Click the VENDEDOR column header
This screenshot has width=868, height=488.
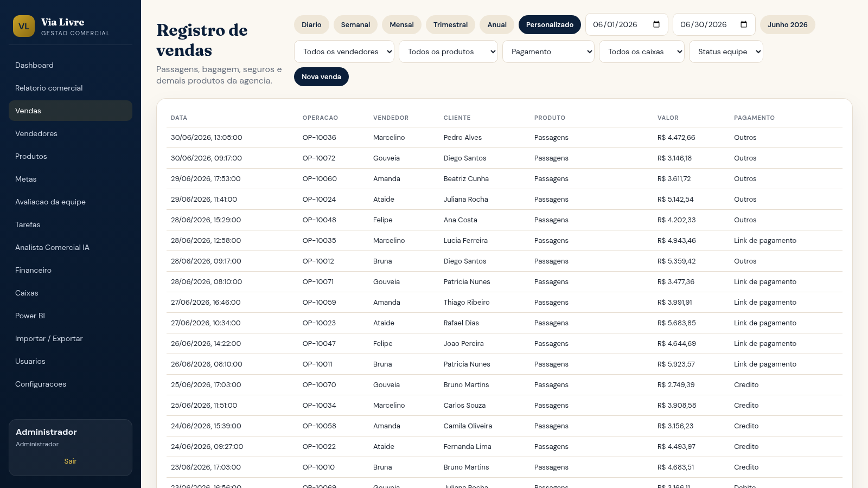[391, 118]
